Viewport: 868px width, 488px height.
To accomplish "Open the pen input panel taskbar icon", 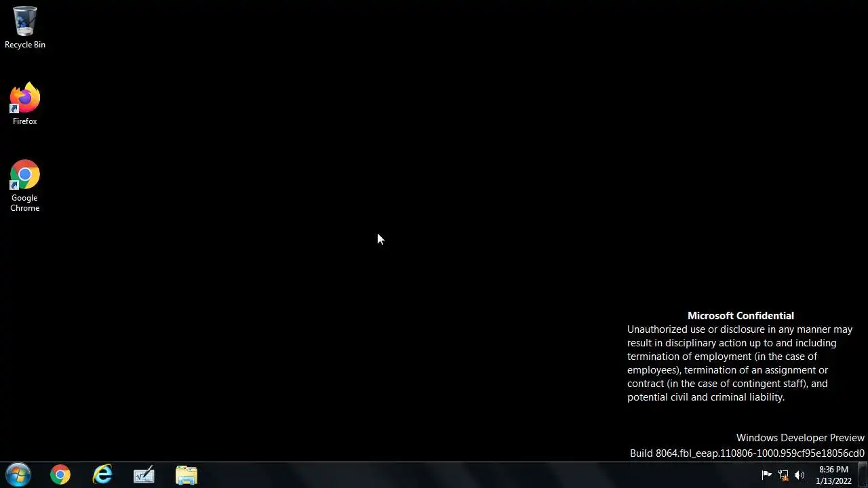I will (144, 475).
